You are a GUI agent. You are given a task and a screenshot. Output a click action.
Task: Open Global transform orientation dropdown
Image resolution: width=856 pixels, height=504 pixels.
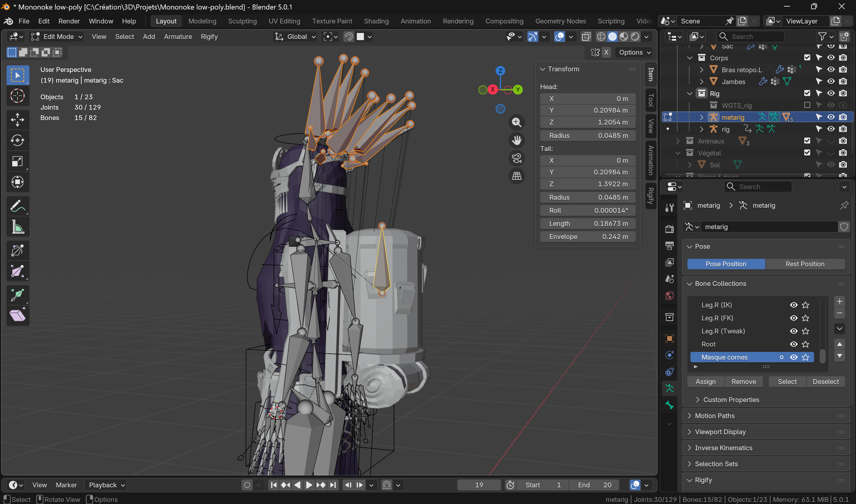tap(295, 36)
